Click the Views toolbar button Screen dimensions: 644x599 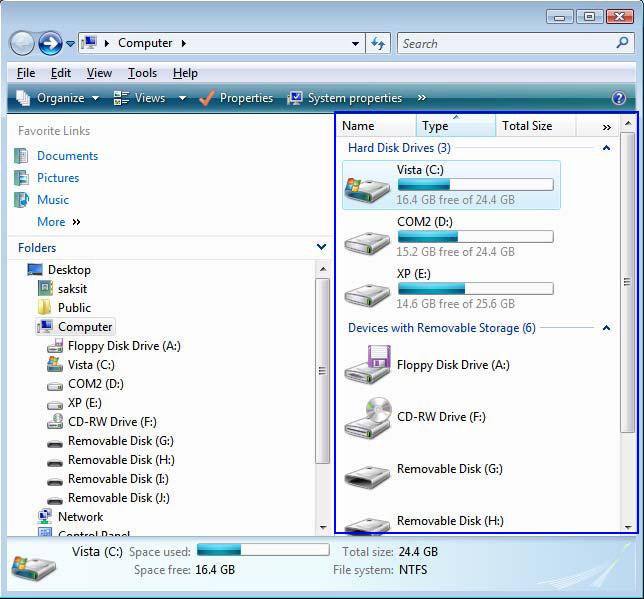tap(140, 98)
